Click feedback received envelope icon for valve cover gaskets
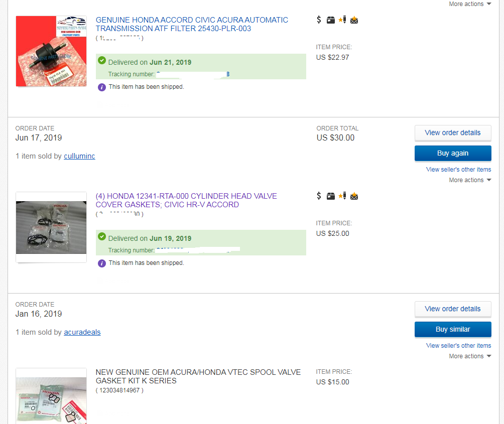 (354, 196)
